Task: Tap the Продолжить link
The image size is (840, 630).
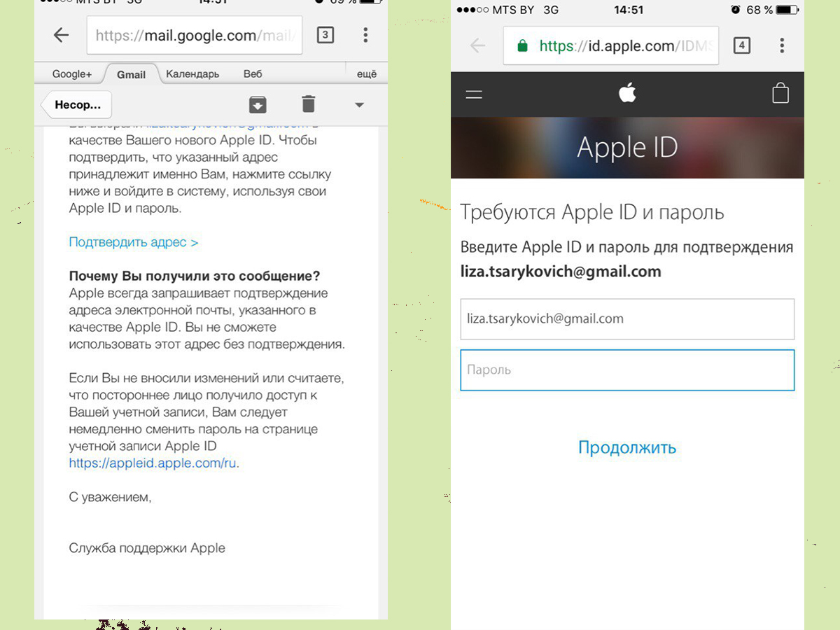Action: [627, 447]
